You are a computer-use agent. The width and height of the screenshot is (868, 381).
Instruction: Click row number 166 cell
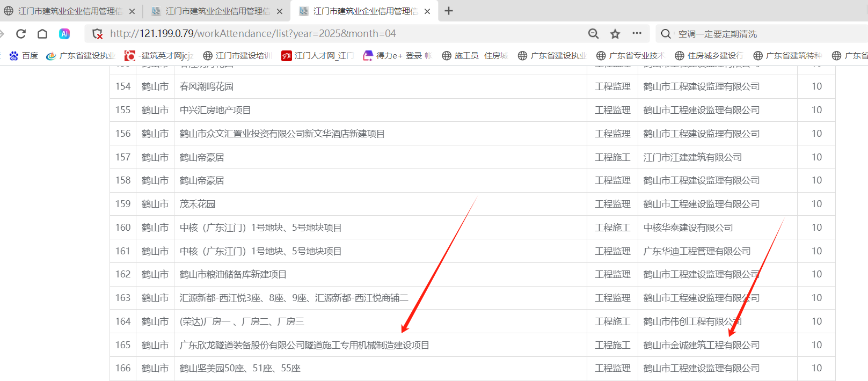click(x=123, y=368)
